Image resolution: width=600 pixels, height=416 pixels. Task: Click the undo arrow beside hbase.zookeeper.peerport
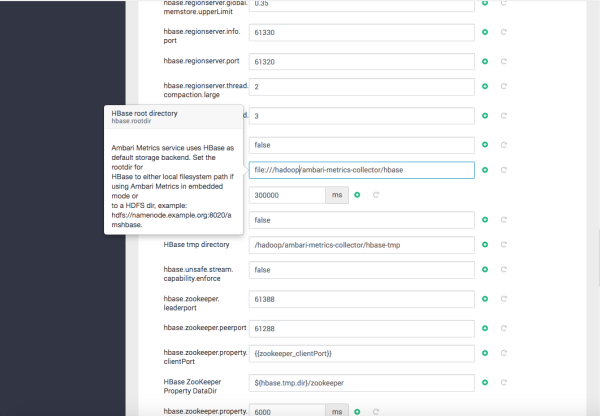(504, 326)
